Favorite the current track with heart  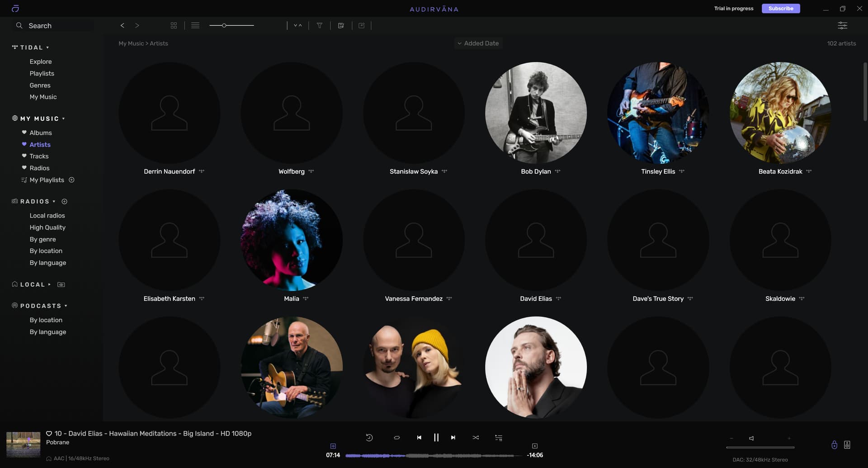49,434
